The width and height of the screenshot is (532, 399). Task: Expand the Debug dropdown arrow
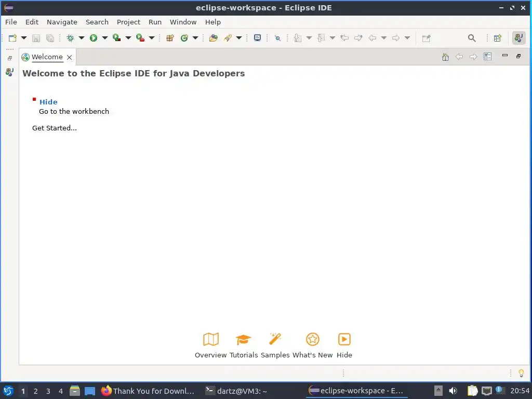[x=82, y=38]
